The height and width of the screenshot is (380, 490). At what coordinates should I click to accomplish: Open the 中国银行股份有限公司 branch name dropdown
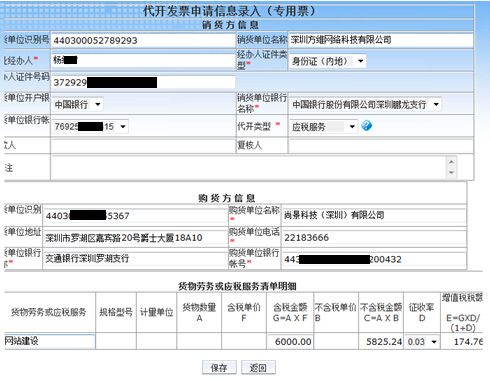click(365, 105)
